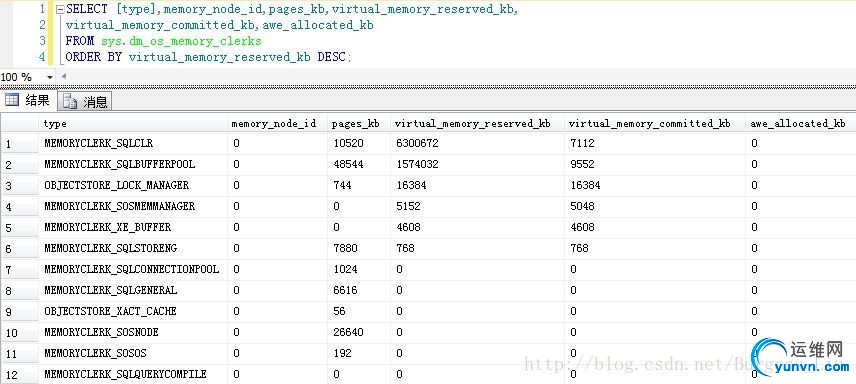Select the pages_kb value 744
Screen dimensions: 856x384
(342, 186)
